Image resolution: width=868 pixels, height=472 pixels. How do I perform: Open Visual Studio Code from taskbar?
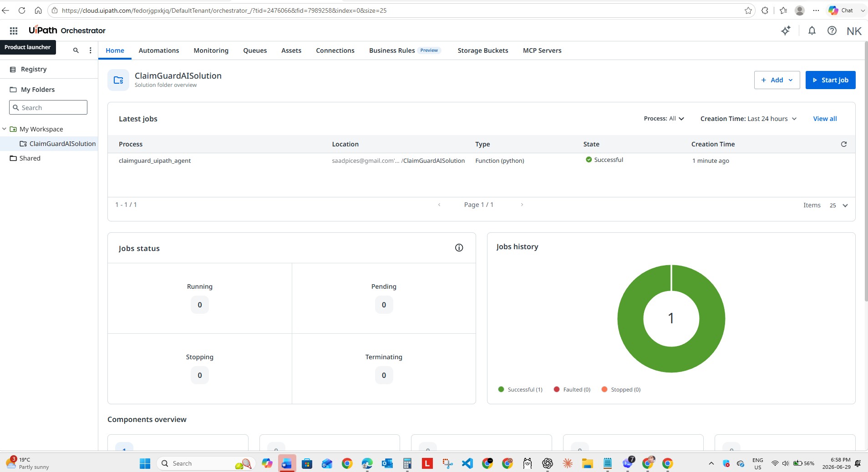(467, 463)
